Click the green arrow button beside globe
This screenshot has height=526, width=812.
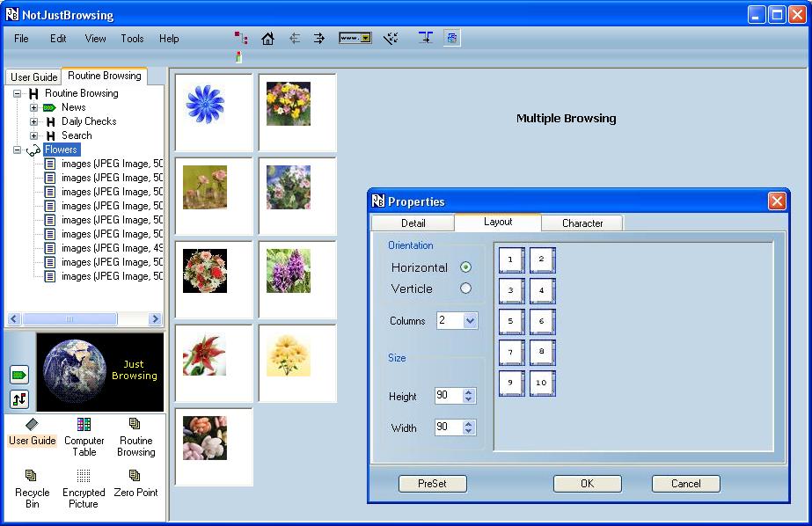19,375
